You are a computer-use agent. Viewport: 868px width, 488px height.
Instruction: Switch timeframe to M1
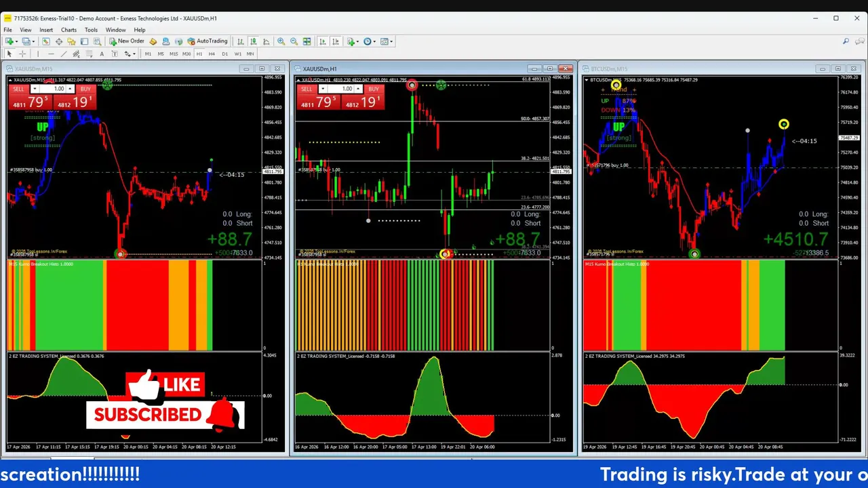pyautogui.click(x=148, y=54)
